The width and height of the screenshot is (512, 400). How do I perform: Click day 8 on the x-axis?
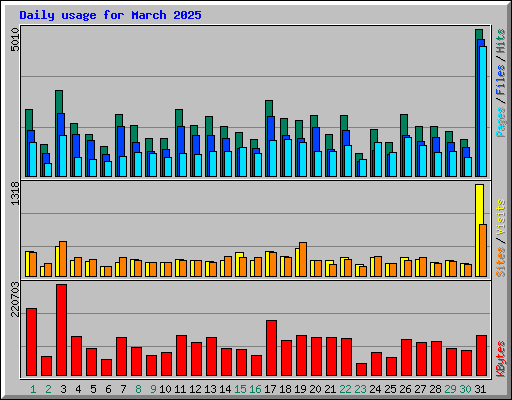(x=138, y=389)
